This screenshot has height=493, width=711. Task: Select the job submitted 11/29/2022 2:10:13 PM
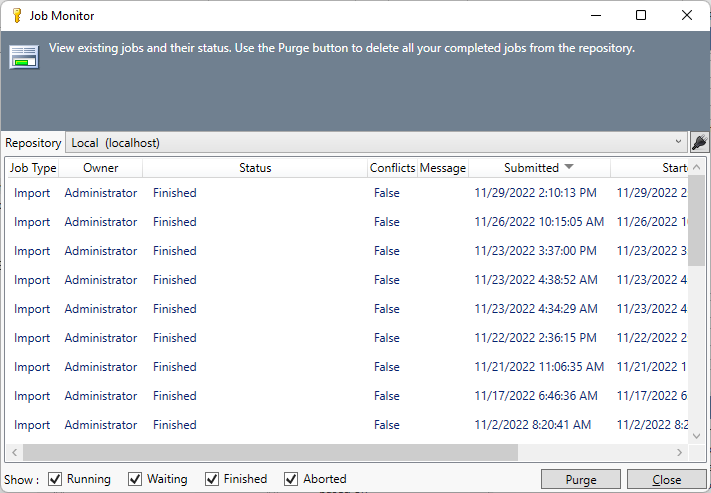535,193
